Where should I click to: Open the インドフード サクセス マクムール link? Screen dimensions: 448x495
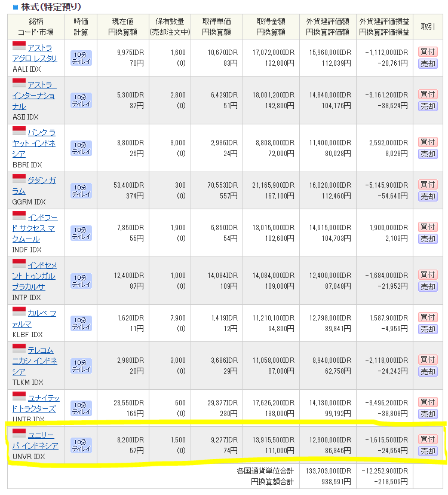click(x=35, y=228)
